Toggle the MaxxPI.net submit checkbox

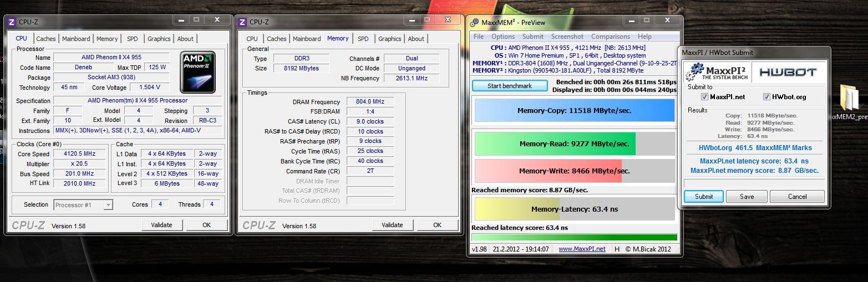pyautogui.click(x=704, y=97)
